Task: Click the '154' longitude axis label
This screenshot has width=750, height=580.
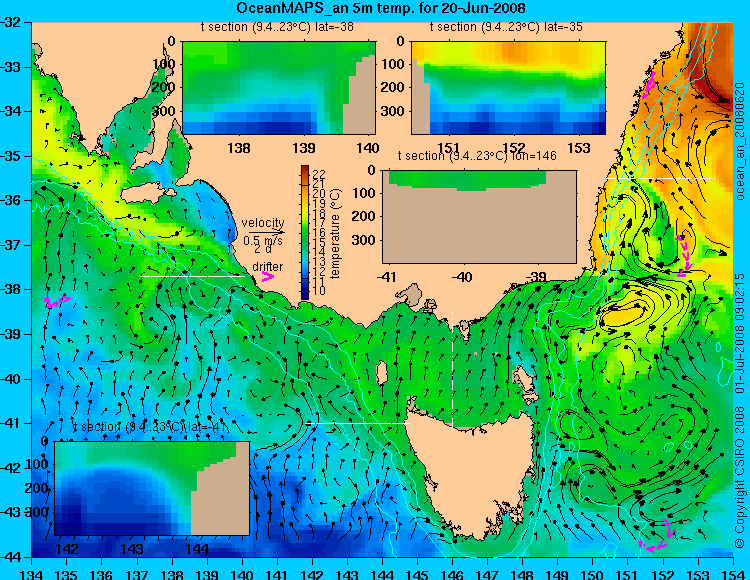Action: (x=733, y=574)
